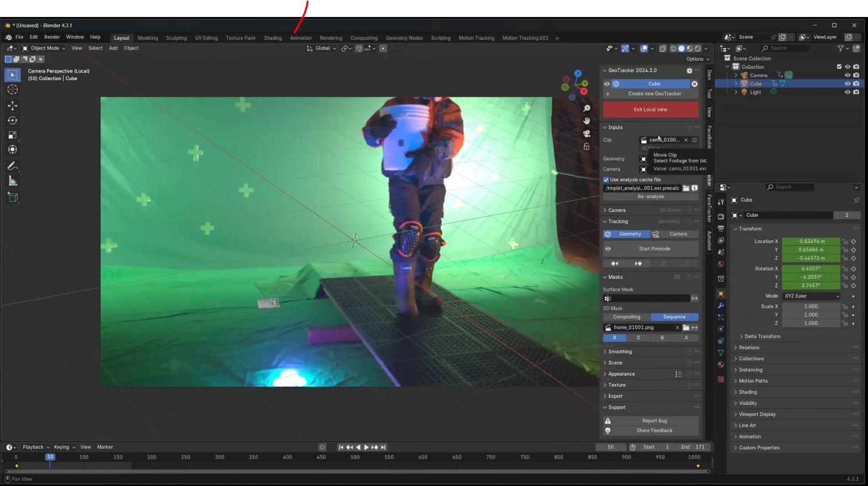This screenshot has width=868, height=486.
Task: Select the Move tool in toolbar
Action: click(12, 105)
